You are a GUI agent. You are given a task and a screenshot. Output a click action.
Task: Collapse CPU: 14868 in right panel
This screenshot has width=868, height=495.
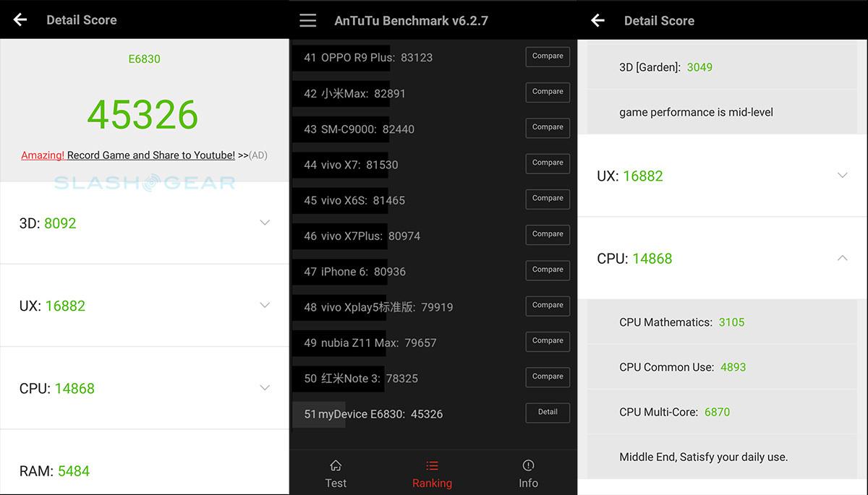click(x=723, y=258)
